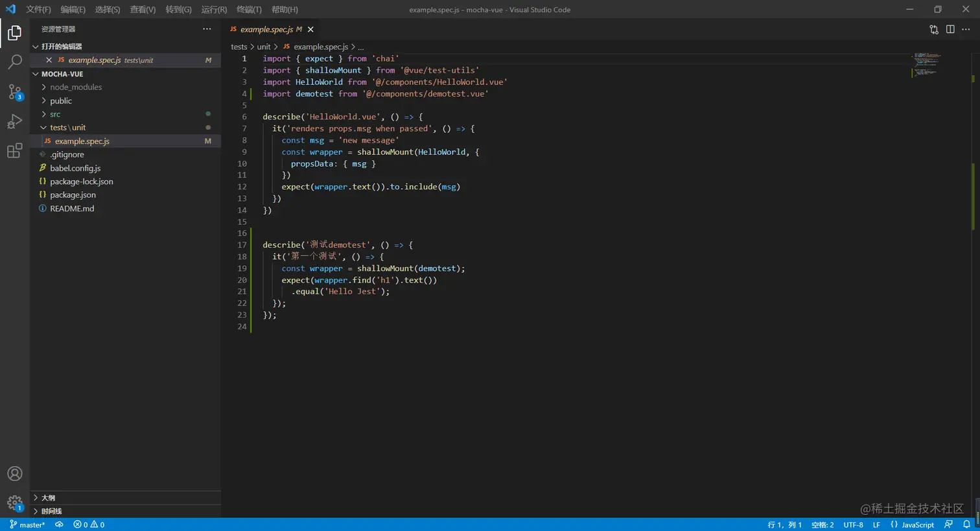
Task: Expand the 大纲 outline section
Action: point(48,498)
